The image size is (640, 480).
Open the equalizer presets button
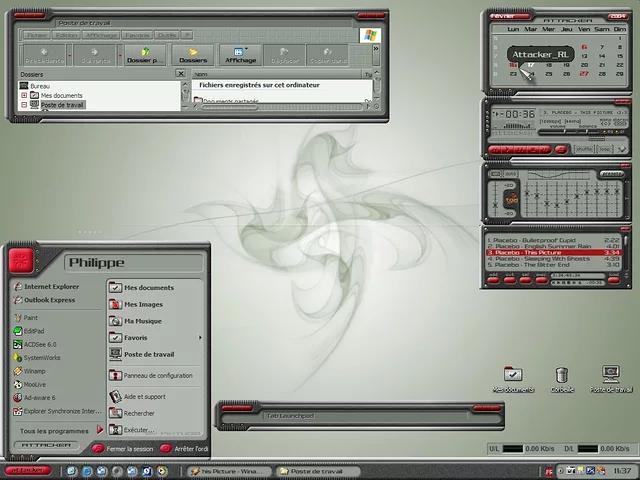tap(610, 174)
